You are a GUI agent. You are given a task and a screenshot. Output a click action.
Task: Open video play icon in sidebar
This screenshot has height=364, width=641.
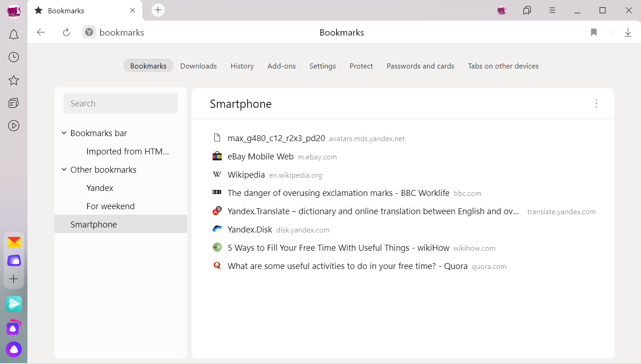click(x=14, y=126)
